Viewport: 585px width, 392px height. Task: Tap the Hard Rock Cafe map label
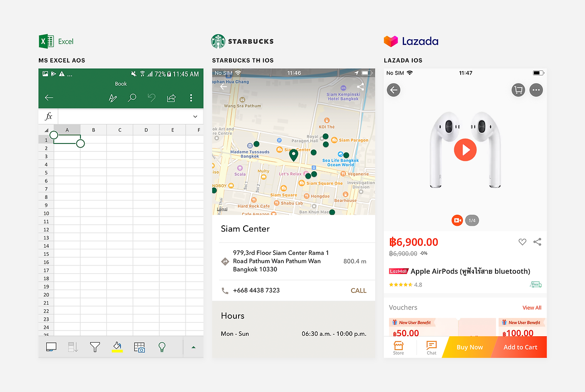pos(254,206)
